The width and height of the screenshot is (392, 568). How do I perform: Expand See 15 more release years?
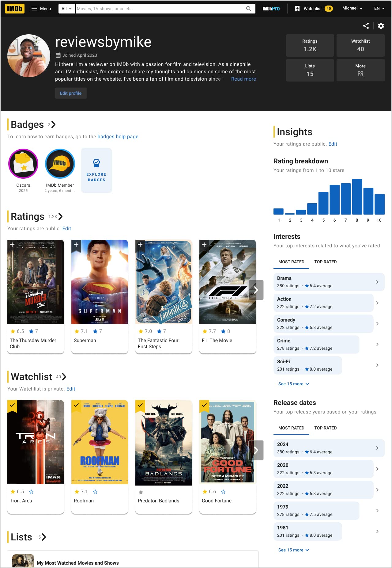[x=294, y=550]
